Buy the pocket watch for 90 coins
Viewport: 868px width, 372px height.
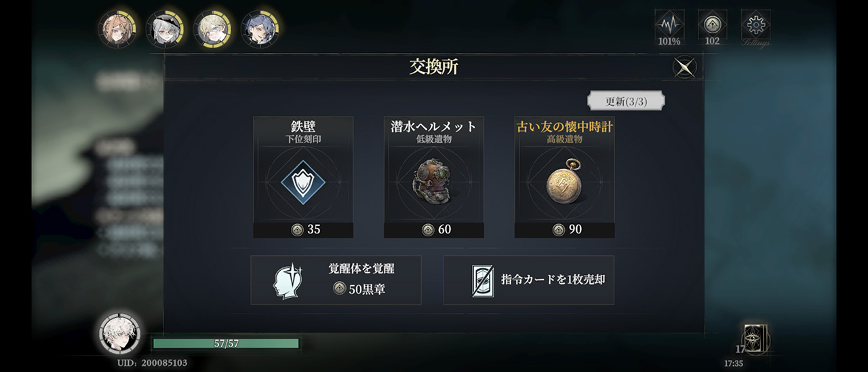point(565,229)
